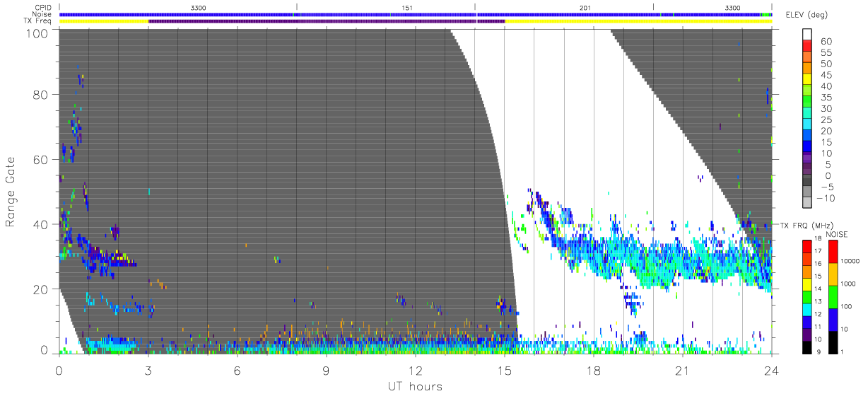The width and height of the screenshot is (868, 401).
Task: Click the 16 label on TX FRQ legend
Action: tap(818, 264)
